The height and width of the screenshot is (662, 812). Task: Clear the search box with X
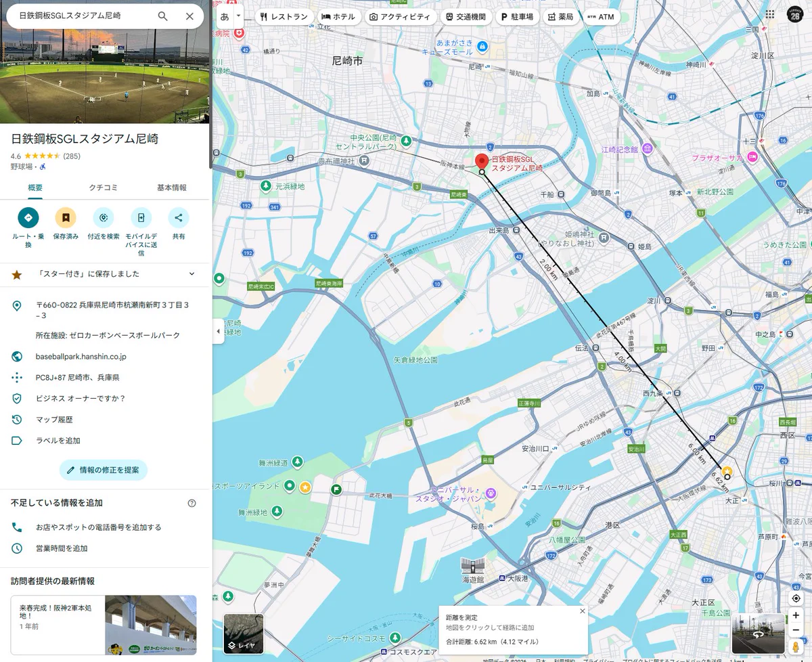point(189,16)
